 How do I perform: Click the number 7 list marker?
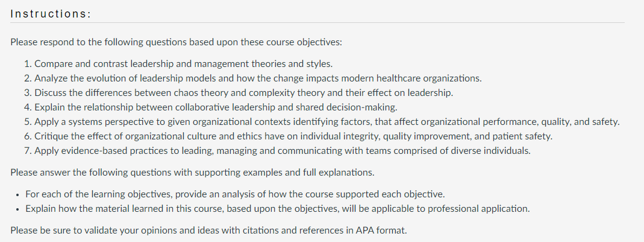[28, 151]
